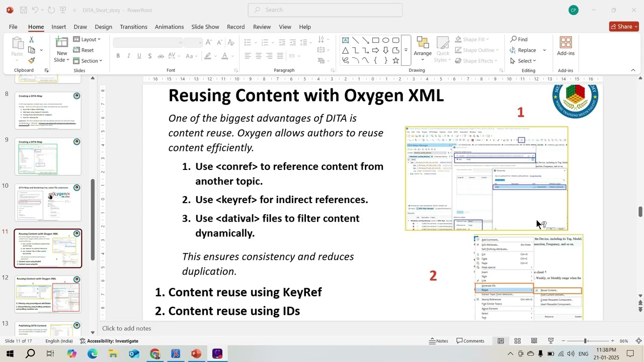The height and width of the screenshot is (362, 644).
Task: Click the Format Painter brush icon
Action: click(x=31, y=60)
